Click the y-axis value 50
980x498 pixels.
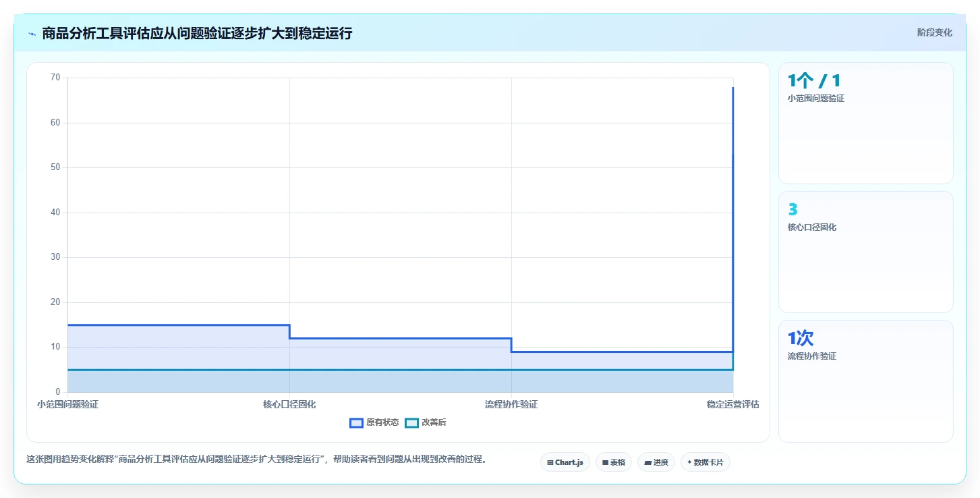[55, 167]
